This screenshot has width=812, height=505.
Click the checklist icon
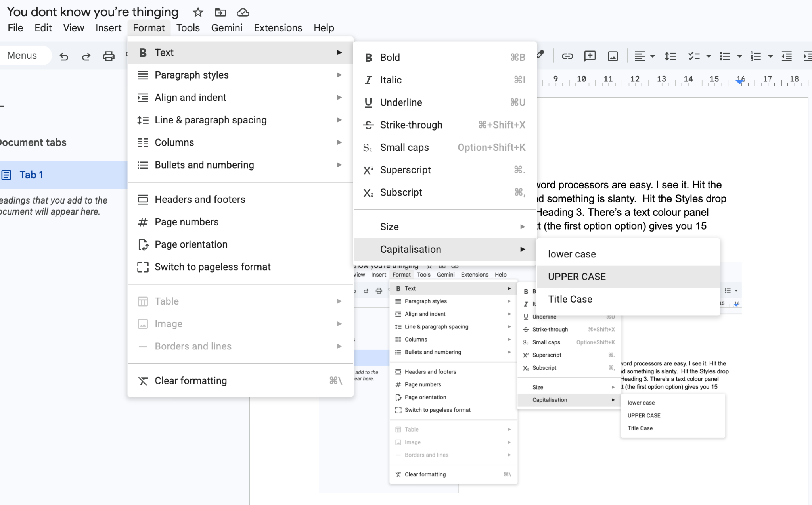[x=694, y=56]
